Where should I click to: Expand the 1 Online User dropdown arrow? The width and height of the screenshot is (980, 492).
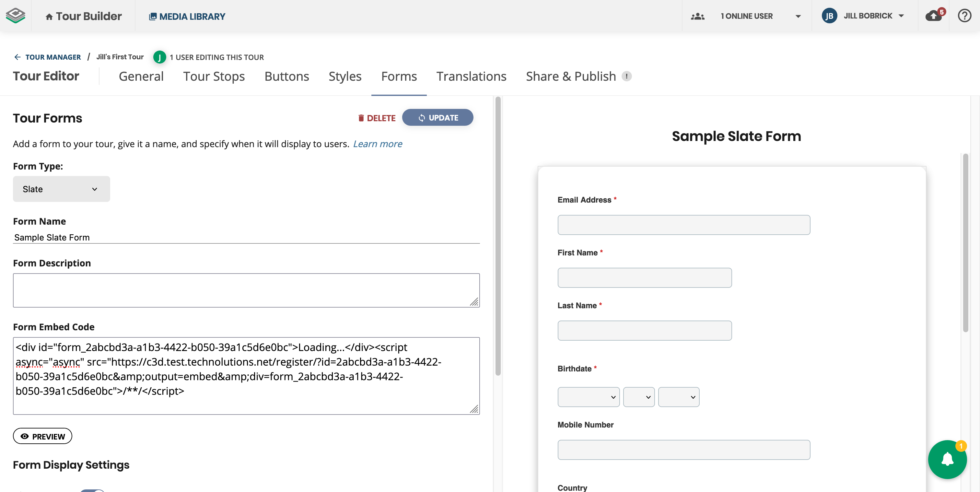click(x=798, y=16)
